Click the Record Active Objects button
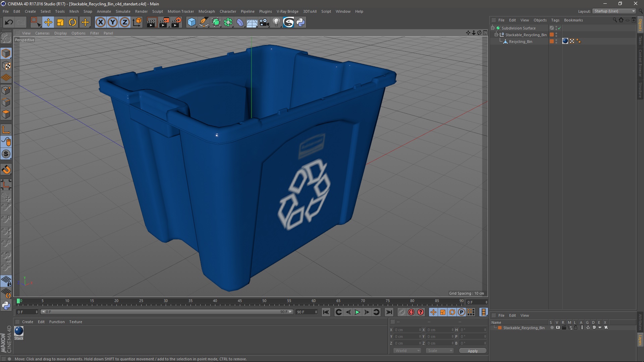644x362 pixels. [x=401, y=312]
